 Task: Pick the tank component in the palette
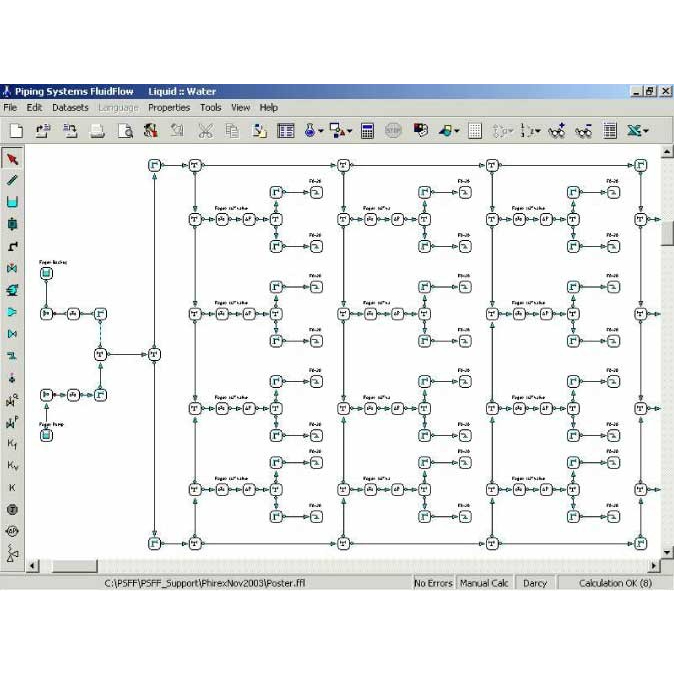tap(12, 203)
